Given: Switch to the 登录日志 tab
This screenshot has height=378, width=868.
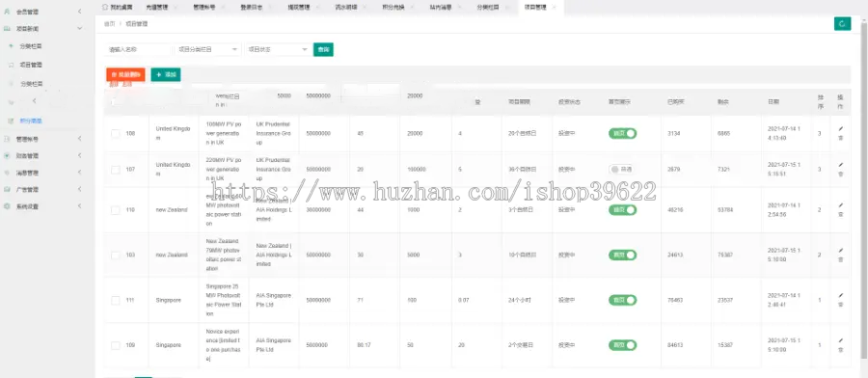Looking at the screenshot, I should (x=252, y=7).
